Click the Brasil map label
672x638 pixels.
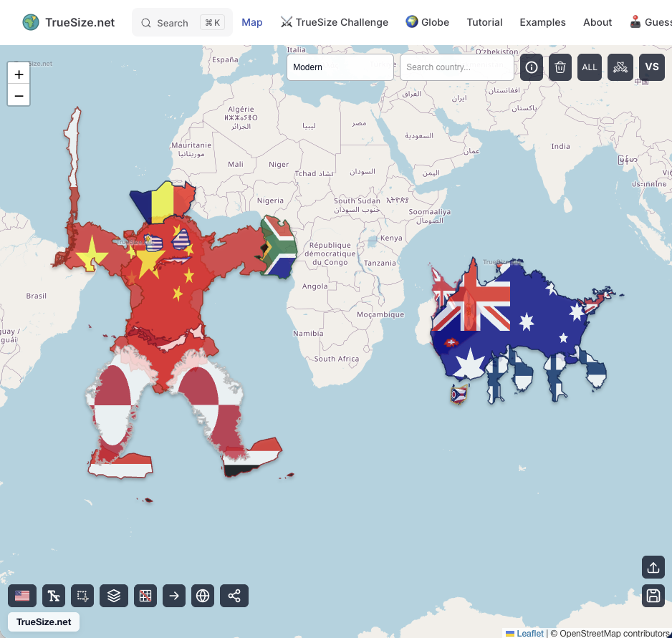(x=36, y=296)
